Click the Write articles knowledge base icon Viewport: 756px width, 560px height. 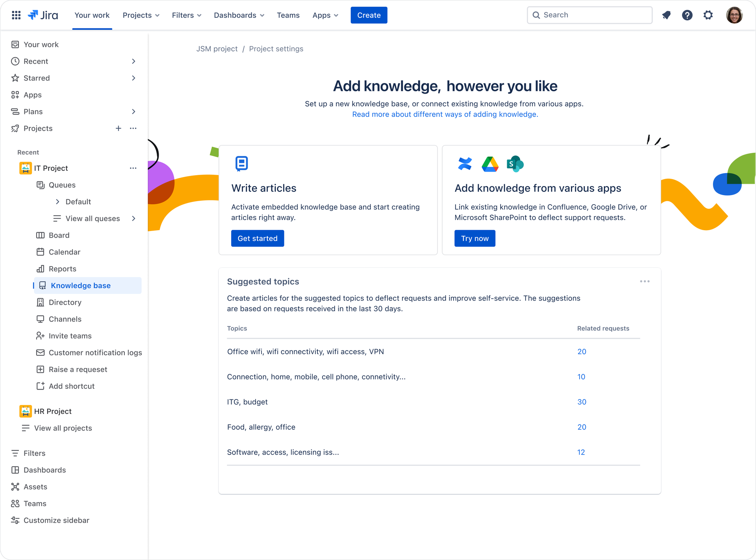click(x=242, y=164)
